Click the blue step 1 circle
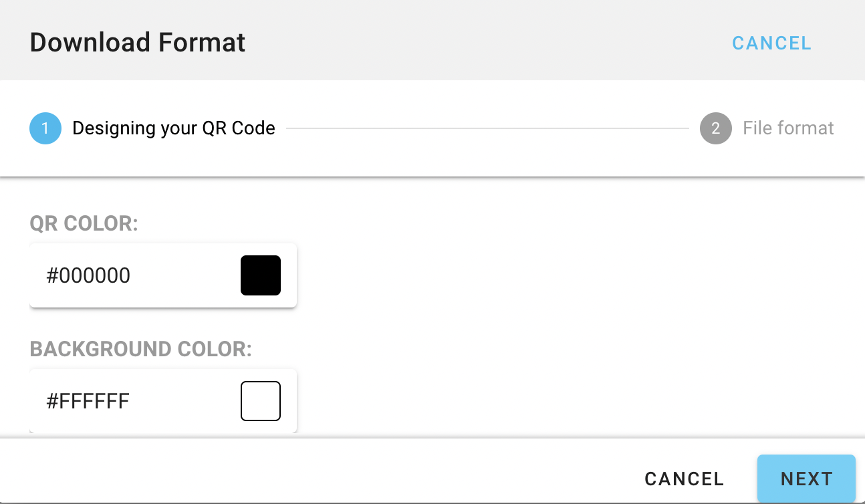The height and width of the screenshot is (504, 865). click(x=45, y=128)
